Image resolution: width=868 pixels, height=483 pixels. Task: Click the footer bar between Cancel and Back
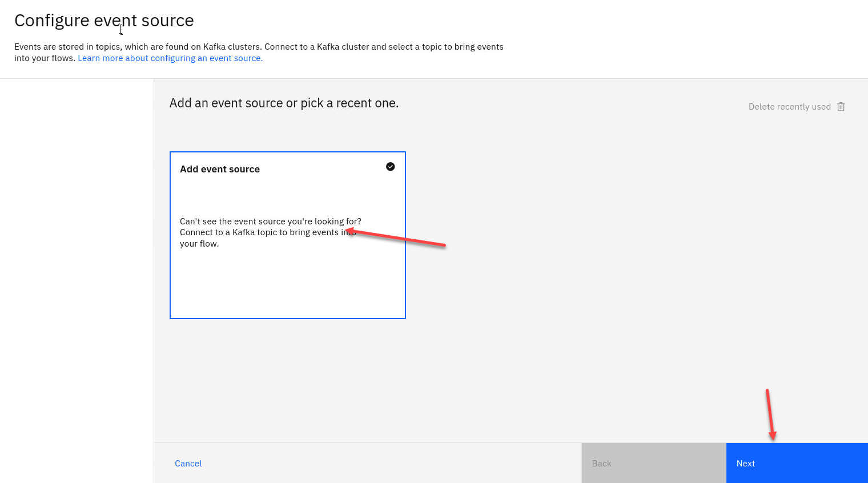click(x=388, y=463)
